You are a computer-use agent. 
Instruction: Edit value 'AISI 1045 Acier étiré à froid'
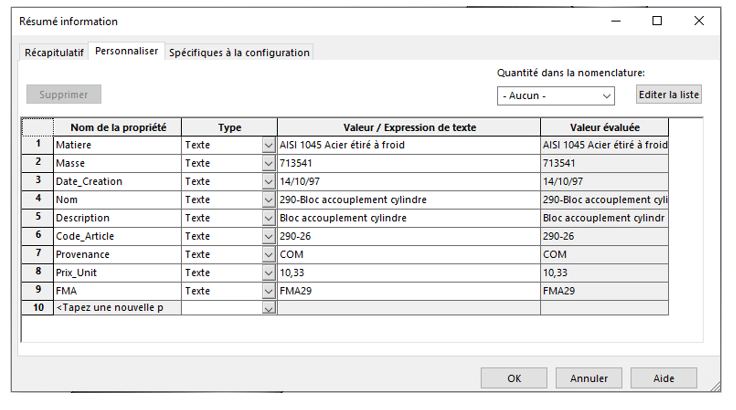(x=409, y=145)
